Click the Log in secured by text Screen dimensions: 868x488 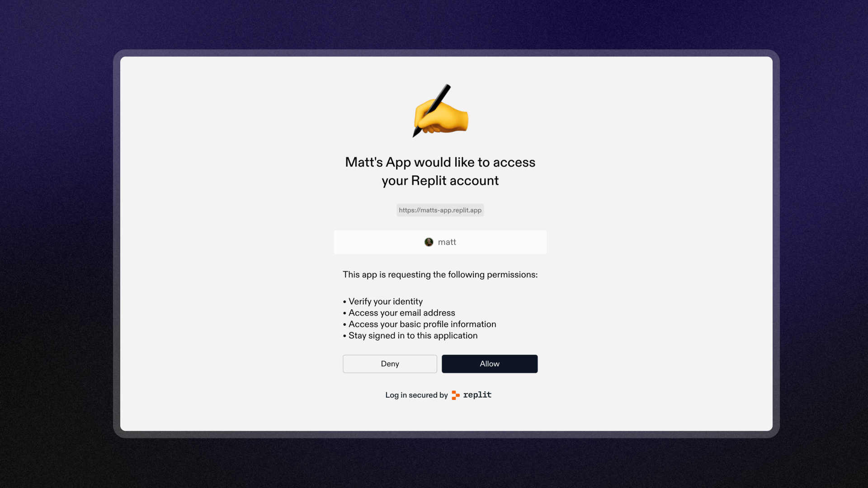pos(416,395)
